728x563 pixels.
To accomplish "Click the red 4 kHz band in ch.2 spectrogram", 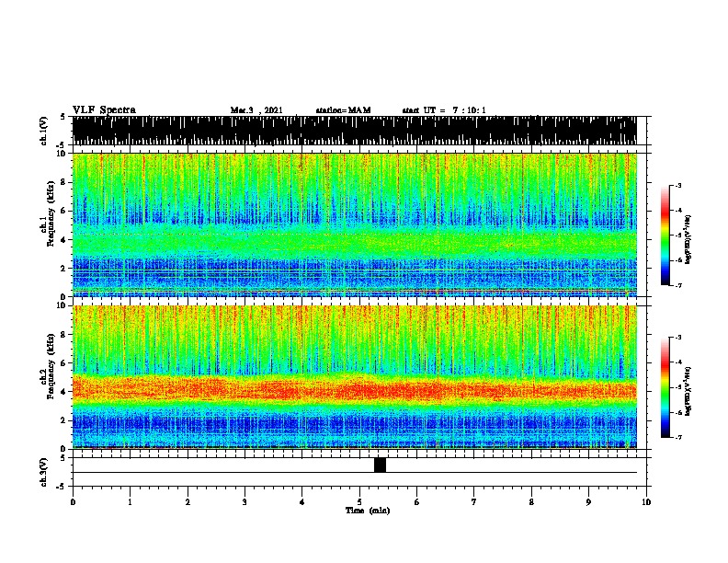I will pos(354,389).
